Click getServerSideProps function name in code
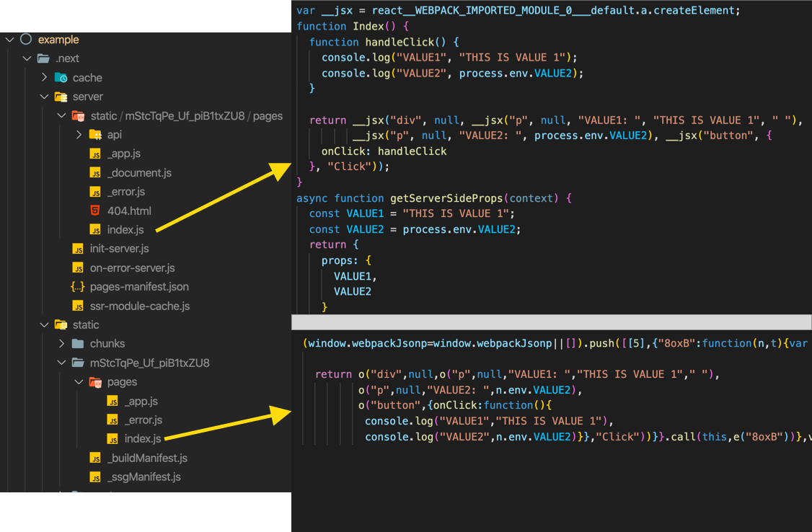The height and width of the screenshot is (532, 812). (x=446, y=198)
